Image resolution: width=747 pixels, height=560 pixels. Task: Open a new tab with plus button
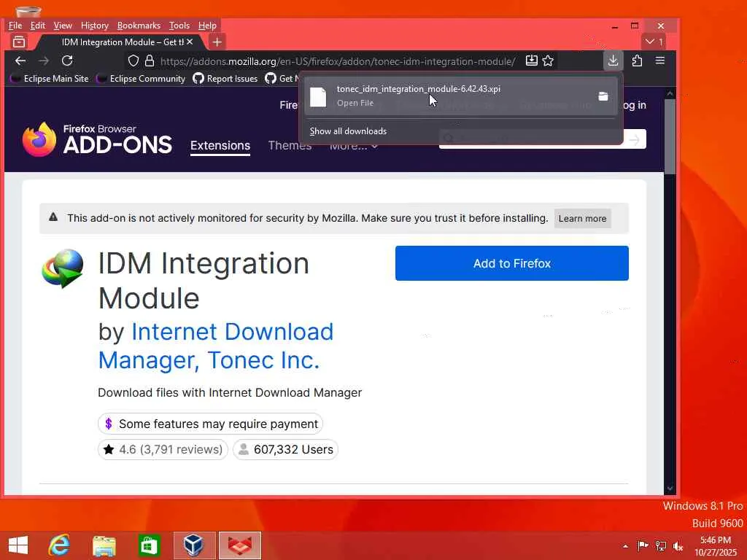coord(217,42)
